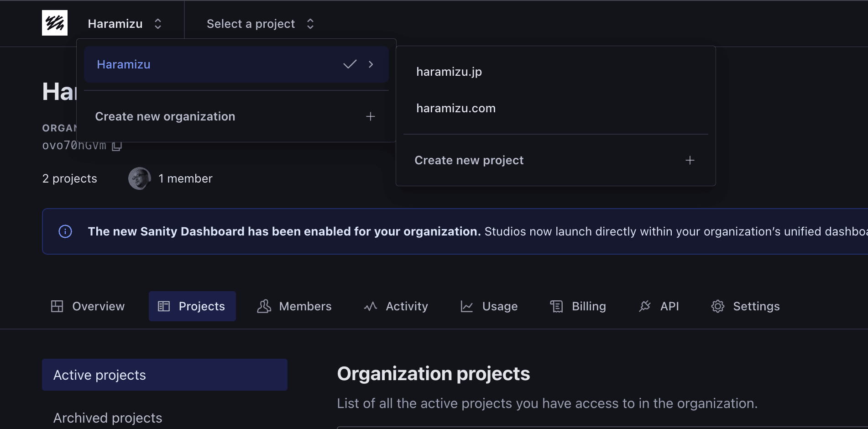Viewport: 868px width, 429px height.
Task: Click the Billing receipt icon
Action: tap(556, 306)
